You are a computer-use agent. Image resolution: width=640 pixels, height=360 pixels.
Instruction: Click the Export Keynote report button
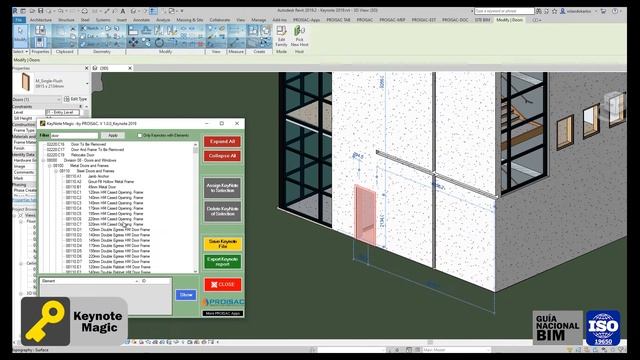click(222, 262)
